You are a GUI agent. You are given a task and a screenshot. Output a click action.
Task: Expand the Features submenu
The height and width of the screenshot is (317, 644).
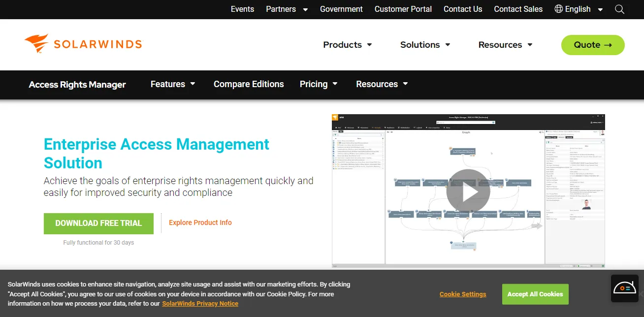tap(173, 84)
